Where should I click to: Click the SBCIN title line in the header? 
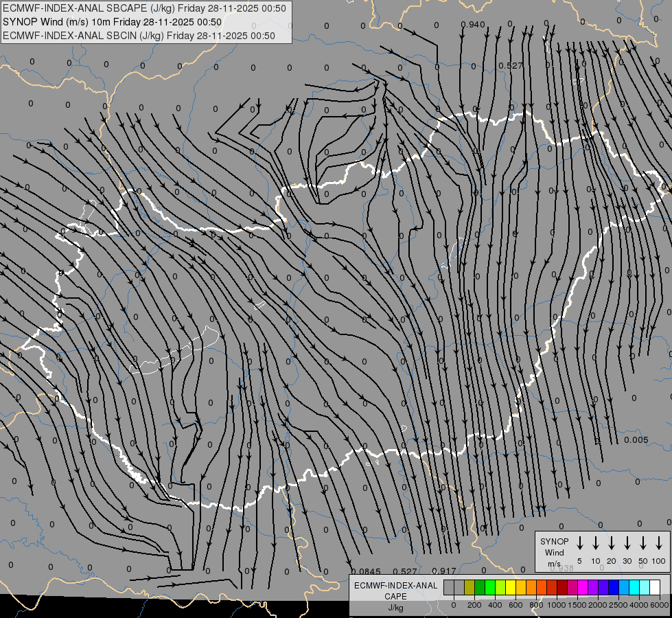point(139,36)
